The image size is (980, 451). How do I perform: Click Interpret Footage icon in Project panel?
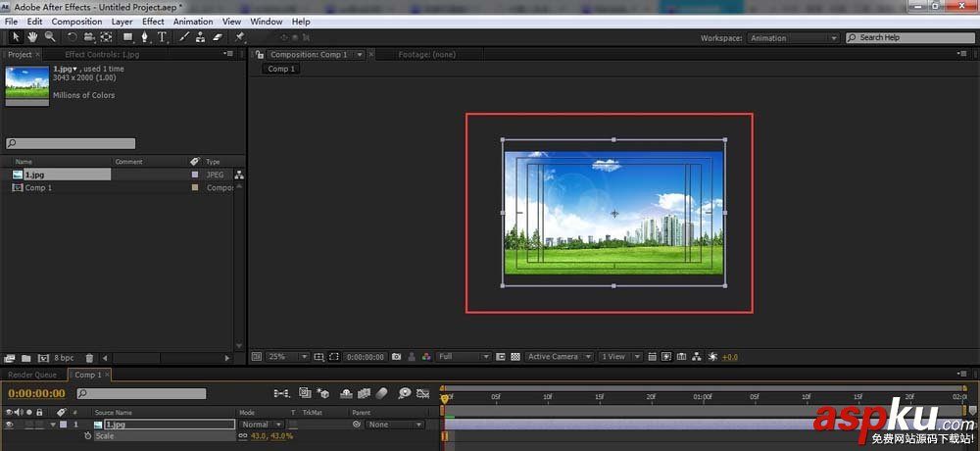(x=9, y=359)
